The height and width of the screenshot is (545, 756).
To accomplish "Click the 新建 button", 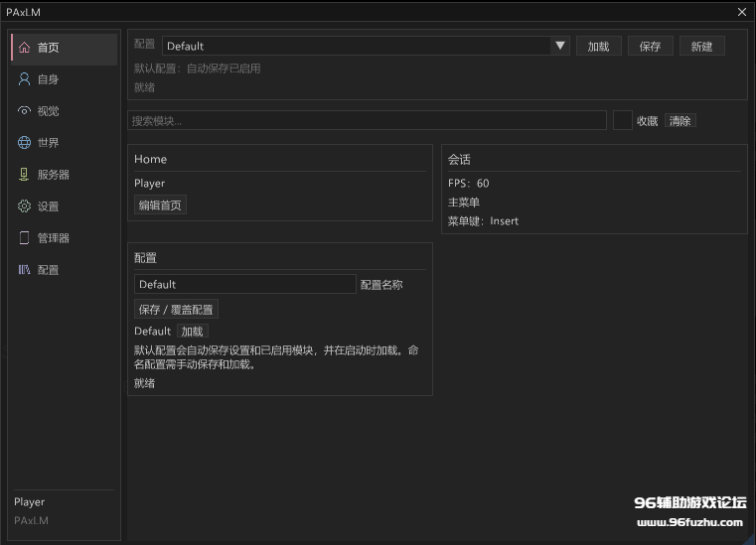I will [701, 47].
